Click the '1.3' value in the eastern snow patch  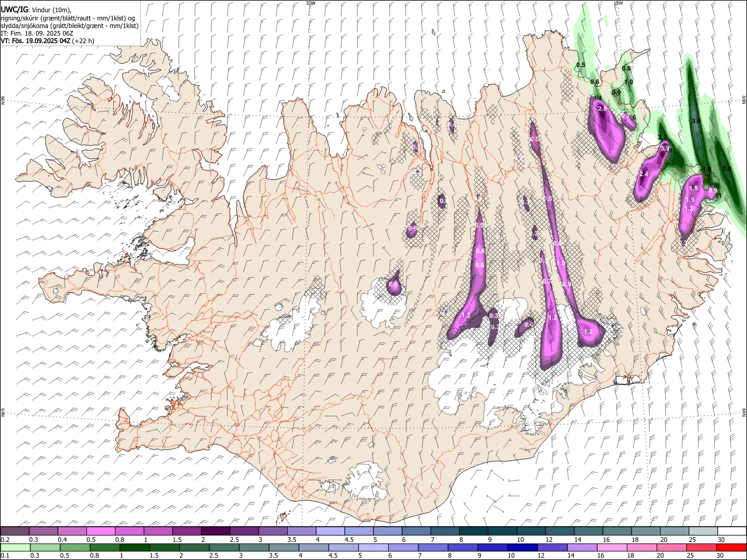coord(689,208)
